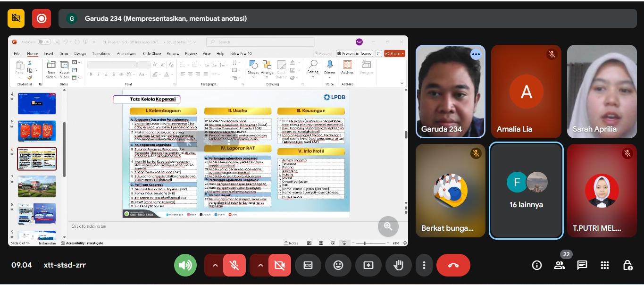This screenshot has width=644, height=285.
Task: Open meeting details info icon
Action: click(537, 265)
